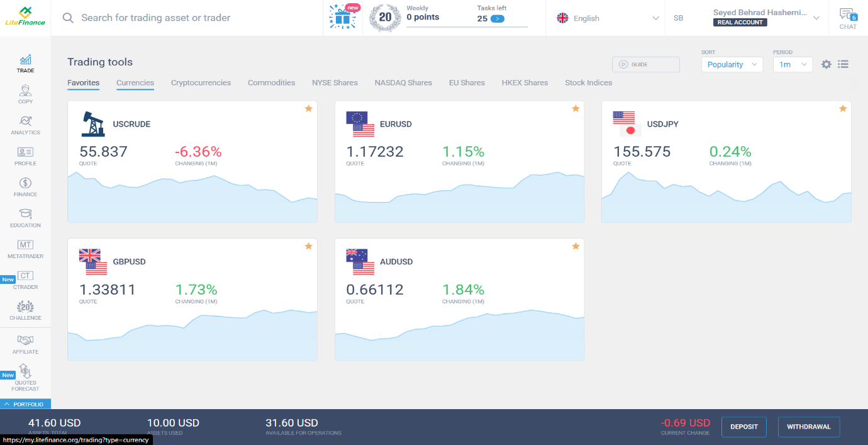Toggle the favorite star on EURUSD

pyautogui.click(x=576, y=109)
